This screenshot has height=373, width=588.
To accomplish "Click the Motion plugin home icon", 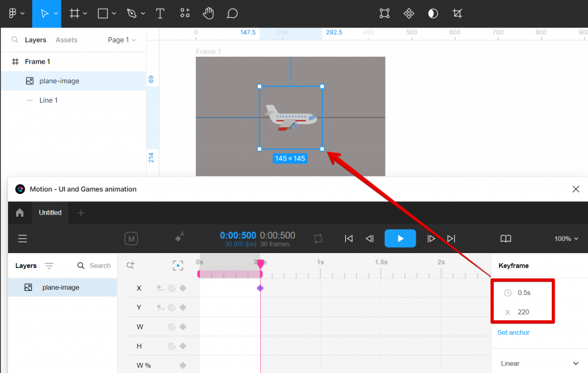I will point(20,212).
